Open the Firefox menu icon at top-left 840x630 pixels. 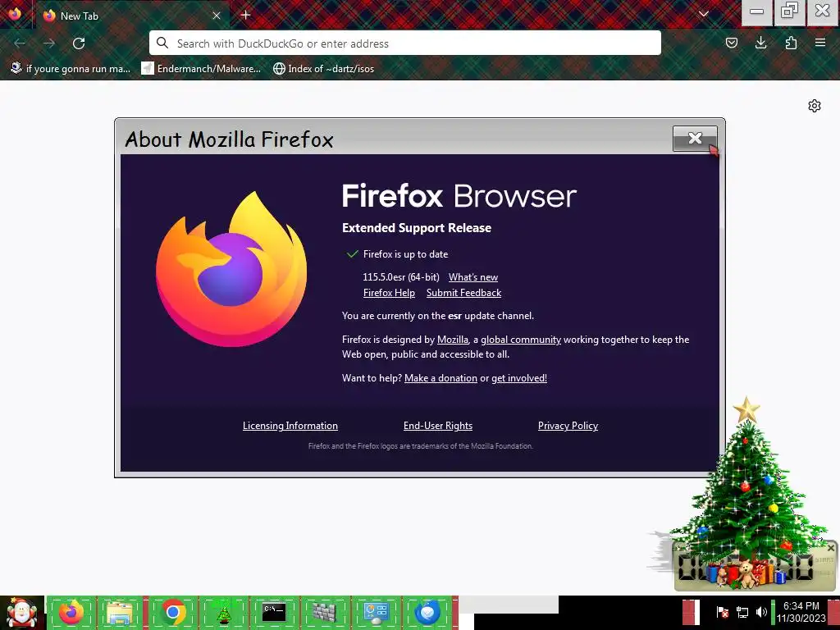(x=15, y=13)
